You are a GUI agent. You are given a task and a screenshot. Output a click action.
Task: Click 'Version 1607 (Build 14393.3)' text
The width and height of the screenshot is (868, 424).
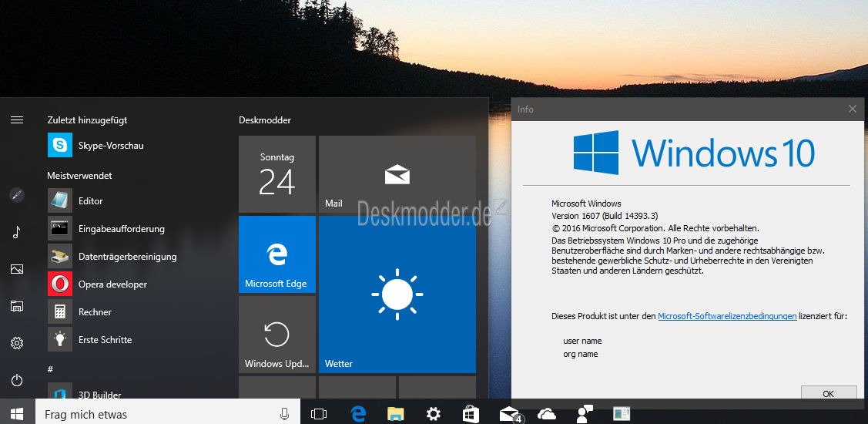pos(605,216)
